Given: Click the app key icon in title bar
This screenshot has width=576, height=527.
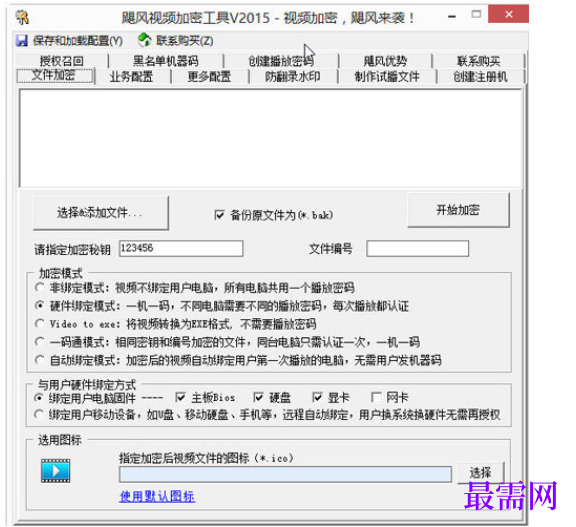Looking at the screenshot, I should click(x=22, y=17).
